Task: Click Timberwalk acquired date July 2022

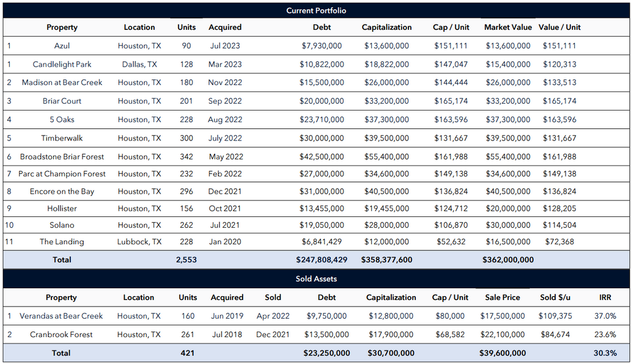Action: [x=225, y=138]
